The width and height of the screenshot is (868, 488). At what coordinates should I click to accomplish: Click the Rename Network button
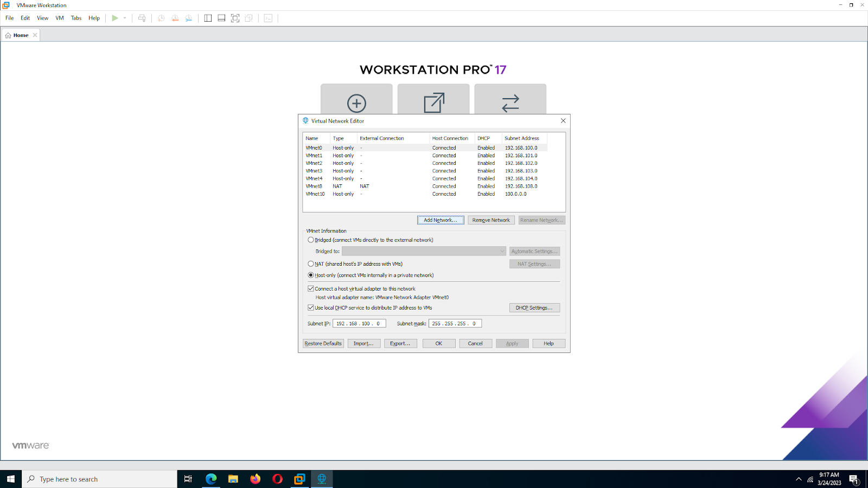click(x=541, y=220)
